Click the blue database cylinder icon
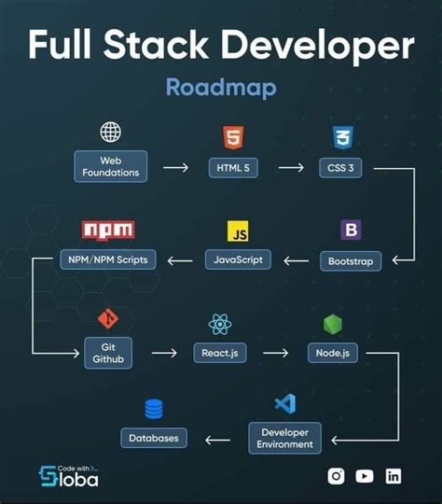The width and height of the screenshot is (442, 504). [154, 409]
